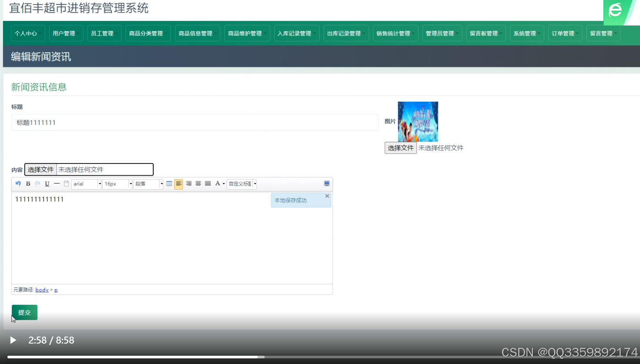Viewport: 640px width, 364px height.
Task: Open the font color dropdown arrow
Action: point(224,184)
